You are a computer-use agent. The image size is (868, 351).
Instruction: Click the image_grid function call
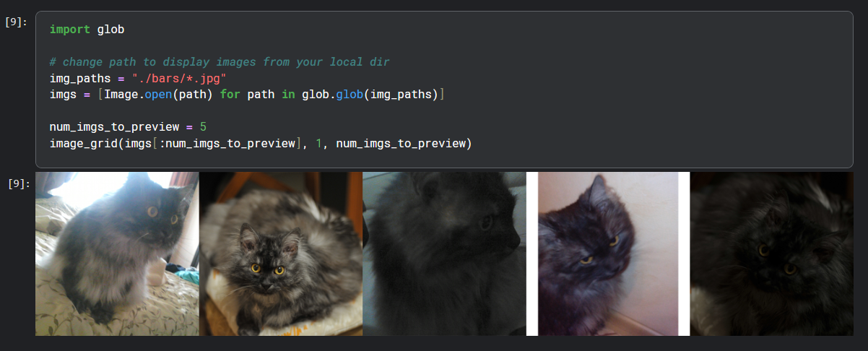pyautogui.click(x=260, y=144)
